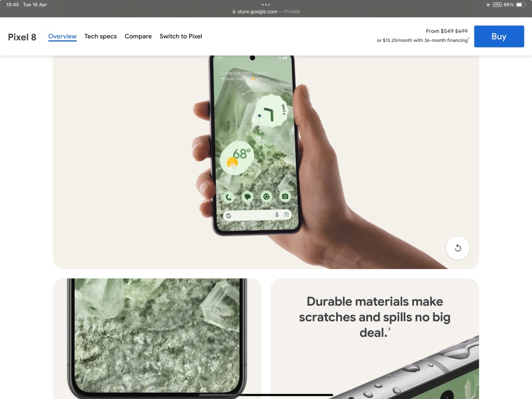Tap the Pixel 8 product title
The image size is (532, 399).
22,37
